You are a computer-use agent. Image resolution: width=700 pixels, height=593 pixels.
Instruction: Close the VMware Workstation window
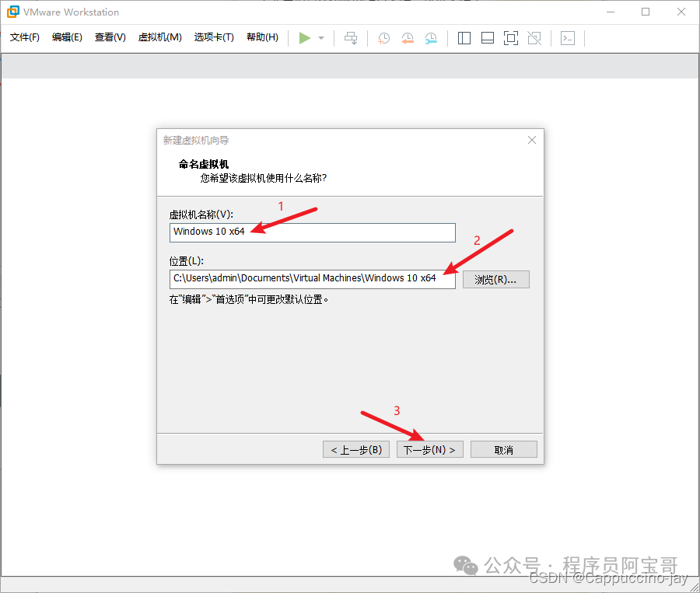(681, 12)
